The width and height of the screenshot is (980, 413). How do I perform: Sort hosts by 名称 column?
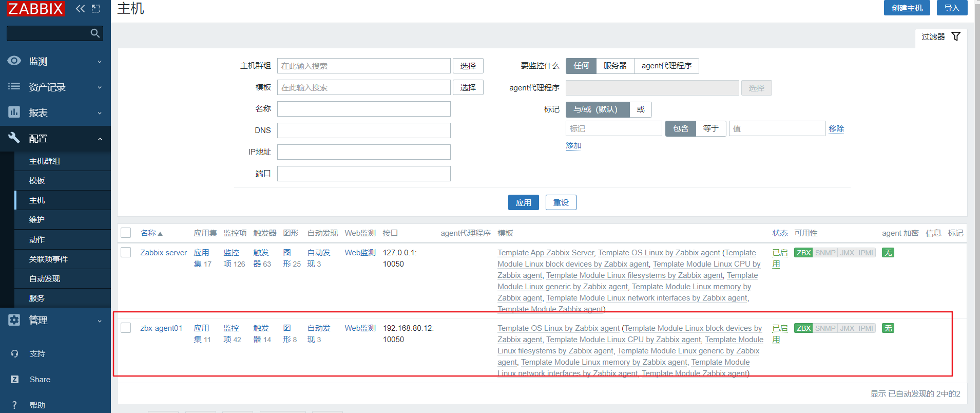click(151, 233)
